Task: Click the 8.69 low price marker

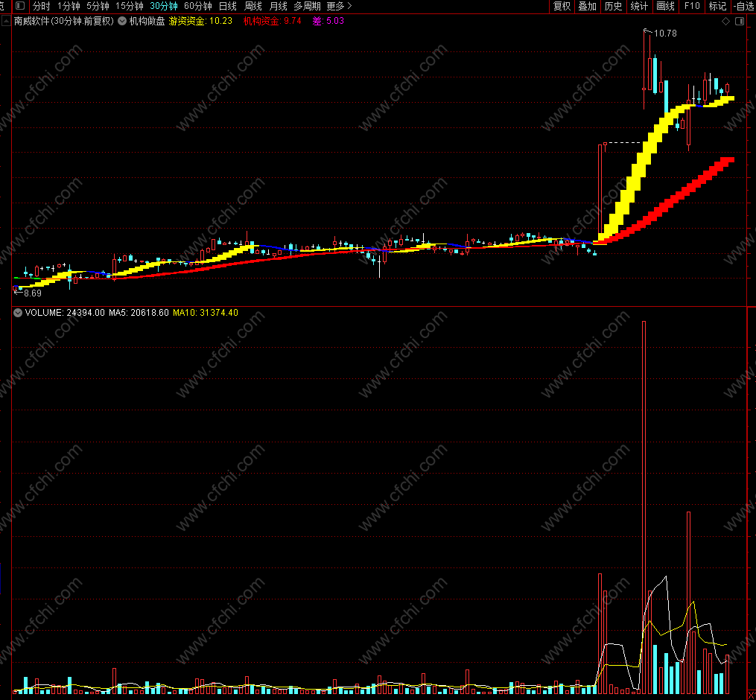Action: (x=32, y=293)
